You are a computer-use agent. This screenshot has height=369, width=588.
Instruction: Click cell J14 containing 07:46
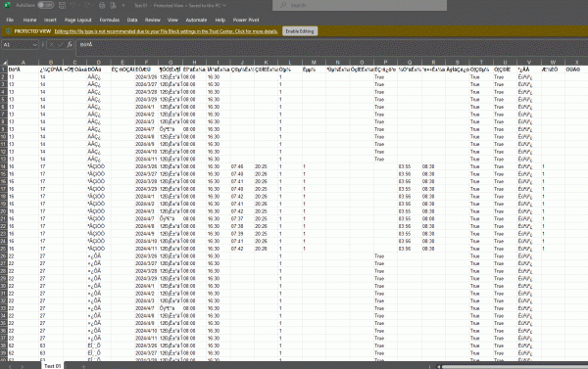point(242,166)
